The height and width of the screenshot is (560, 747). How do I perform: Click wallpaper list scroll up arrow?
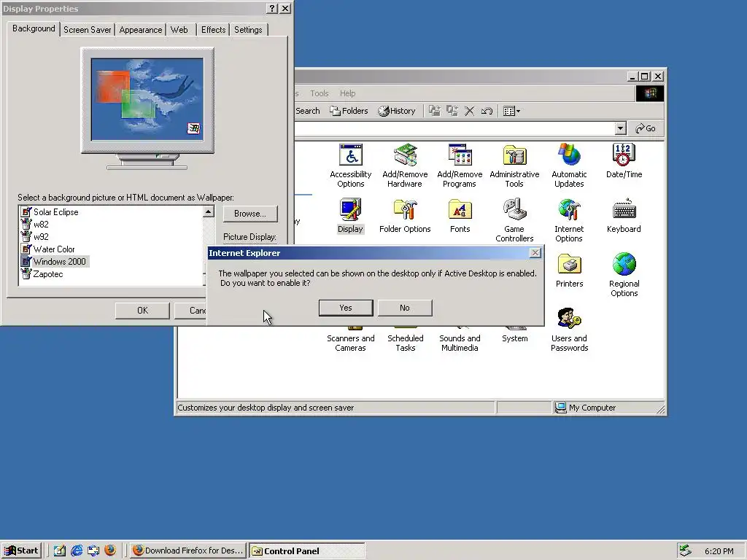pyautogui.click(x=208, y=211)
